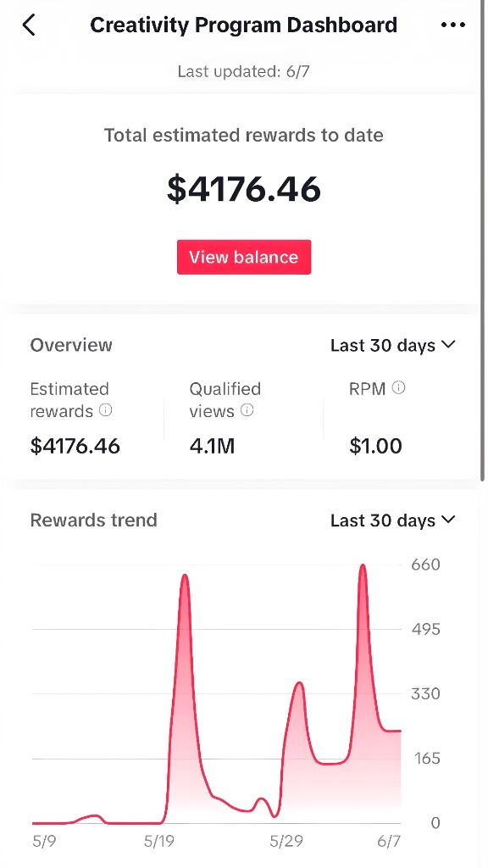Tap the 4.1M qualified views value
The image size is (488, 868).
[212, 446]
